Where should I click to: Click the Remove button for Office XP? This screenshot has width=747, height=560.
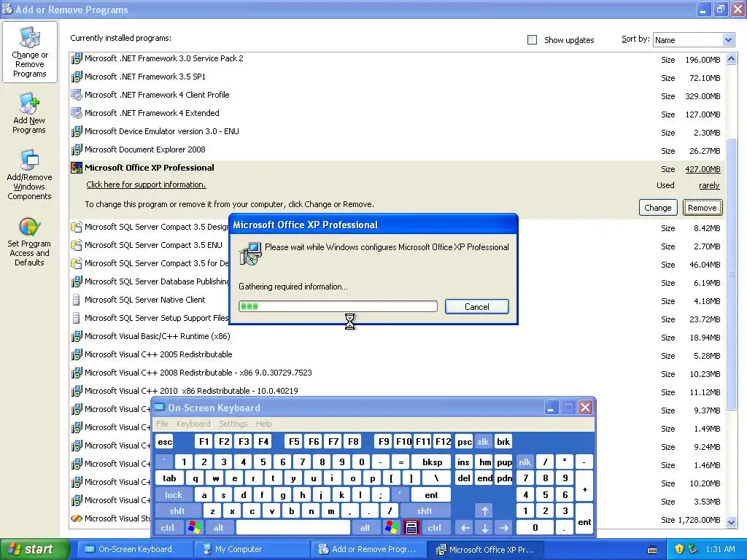[703, 208]
